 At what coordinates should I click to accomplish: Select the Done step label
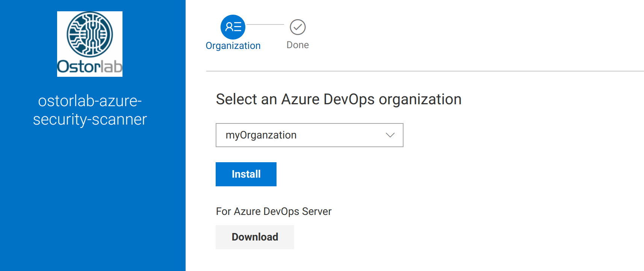[298, 45]
